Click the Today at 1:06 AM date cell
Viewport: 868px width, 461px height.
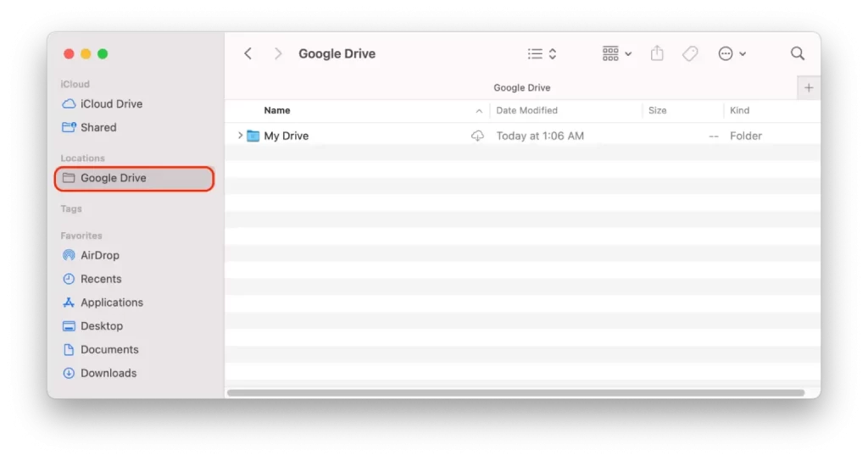coord(540,136)
